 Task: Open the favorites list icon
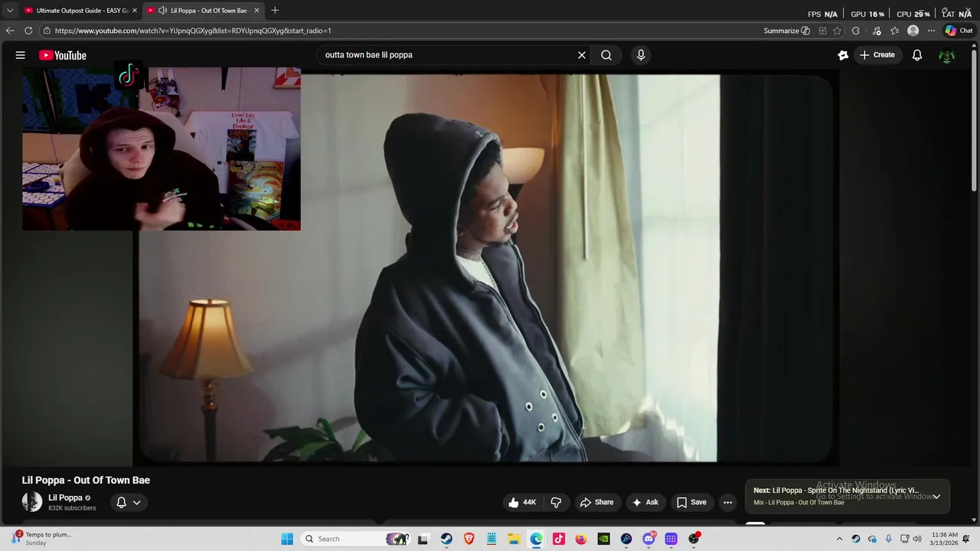[894, 31]
